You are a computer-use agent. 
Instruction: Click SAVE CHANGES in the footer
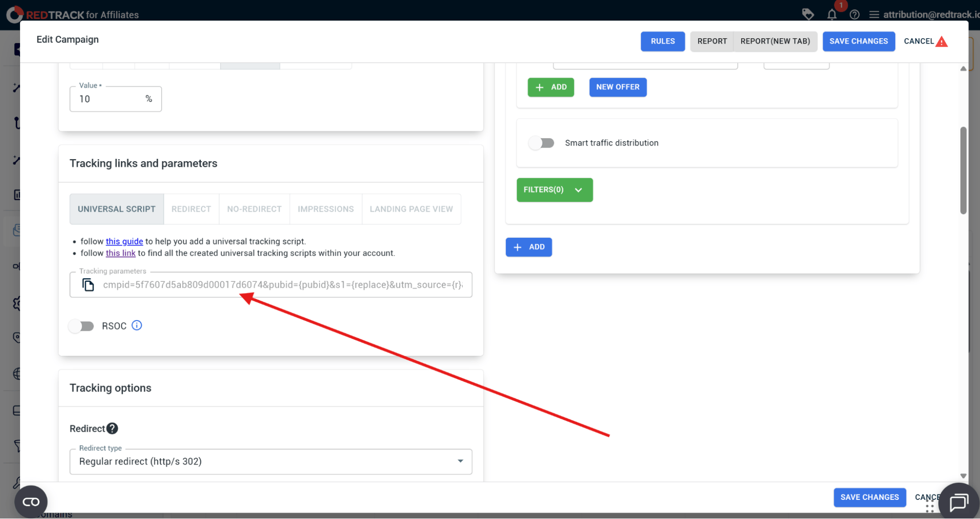[870, 497]
